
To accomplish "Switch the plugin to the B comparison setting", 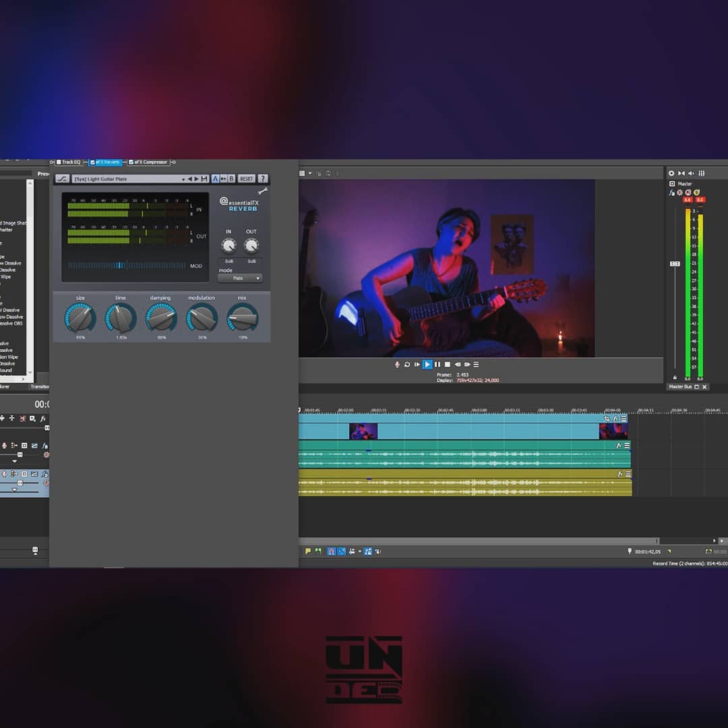I will pyautogui.click(x=231, y=178).
